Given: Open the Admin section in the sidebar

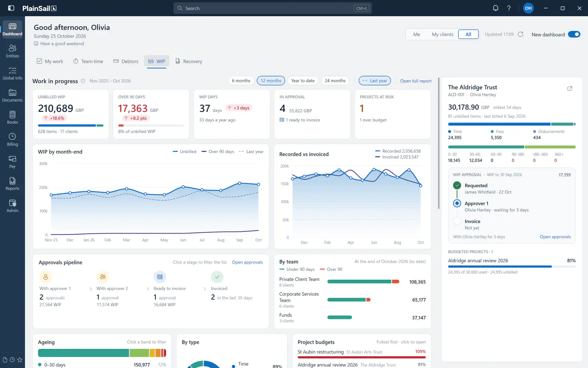Looking at the screenshot, I should point(12,206).
